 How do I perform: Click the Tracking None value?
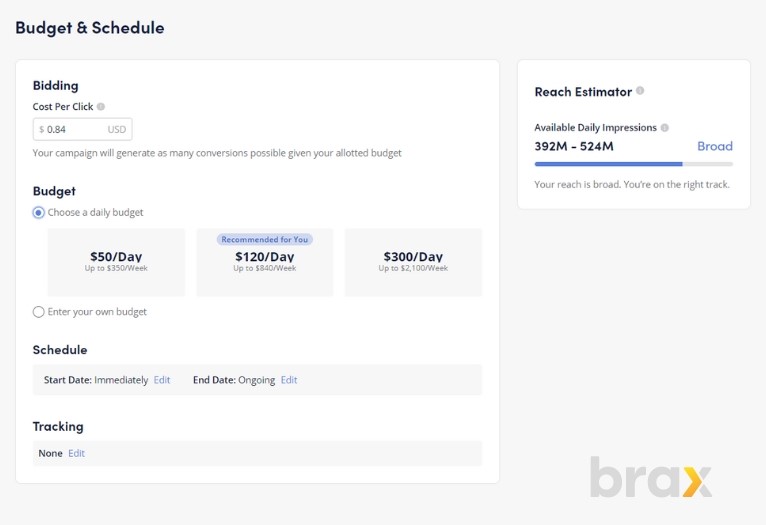(x=50, y=453)
